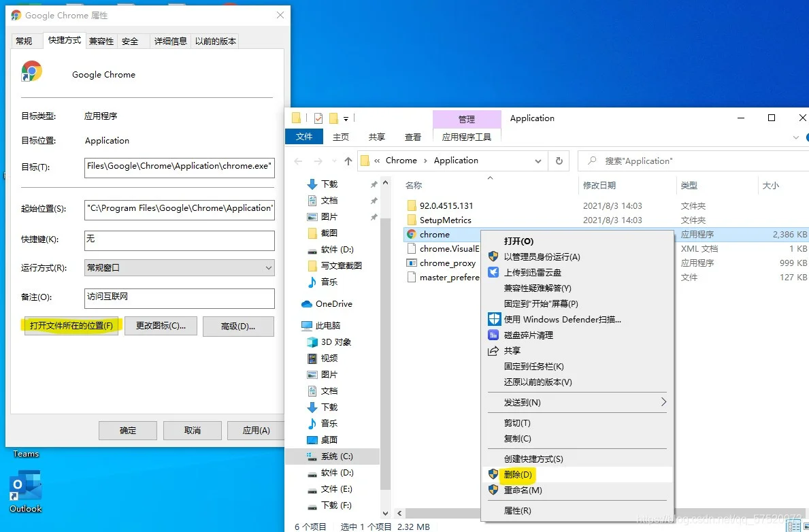The width and height of the screenshot is (809, 532).
Task: Click the 打开文件所在的位置(F) button
Action: tap(71, 326)
